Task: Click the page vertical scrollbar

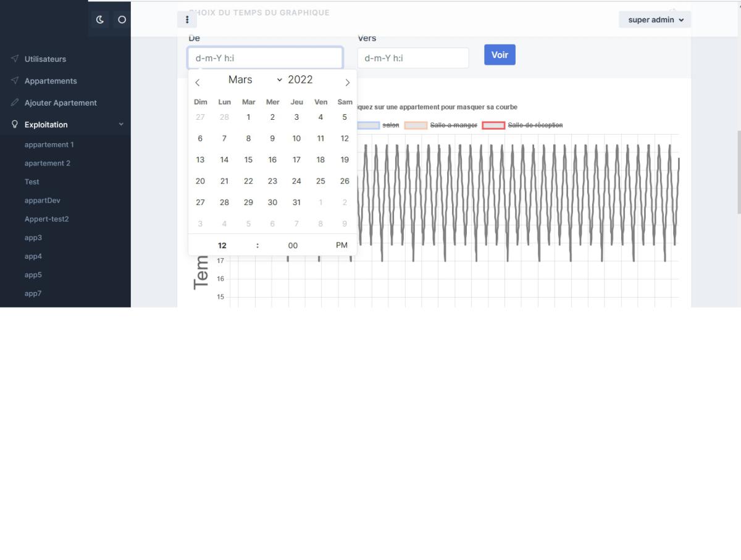Action: pos(738,172)
